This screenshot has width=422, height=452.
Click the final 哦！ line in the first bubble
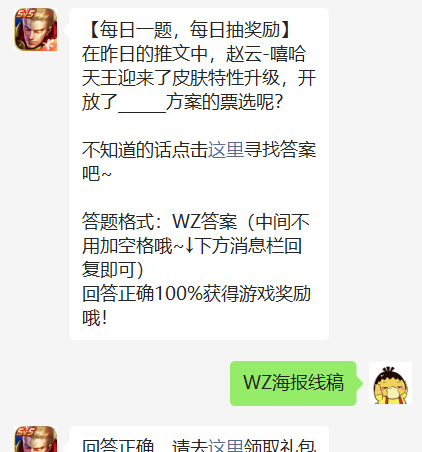pyautogui.click(x=95, y=318)
